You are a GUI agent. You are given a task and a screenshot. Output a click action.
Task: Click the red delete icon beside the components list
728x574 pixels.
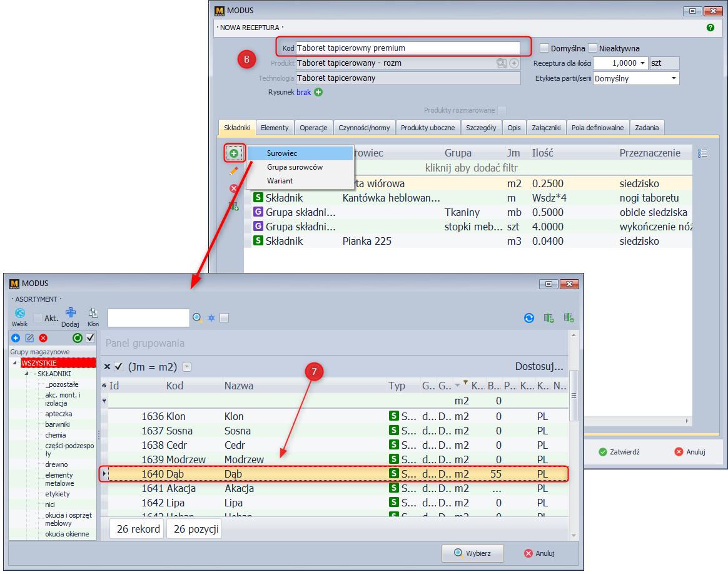(x=234, y=188)
